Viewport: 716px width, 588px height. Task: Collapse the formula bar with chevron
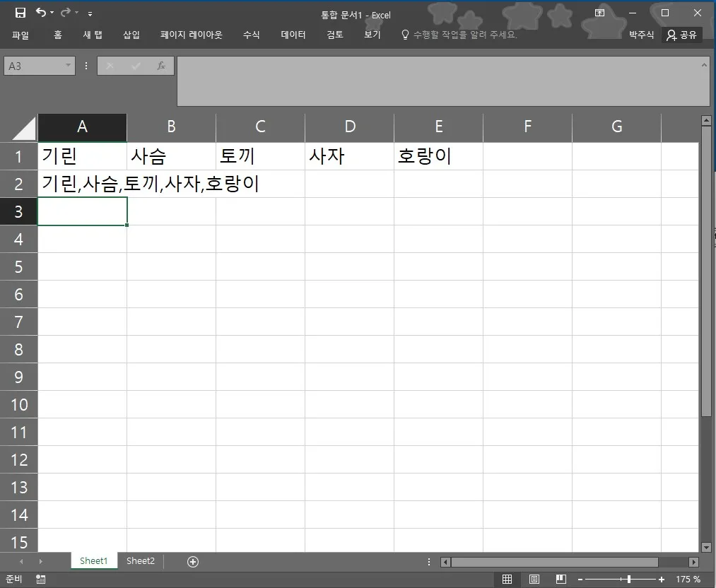tap(704, 65)
